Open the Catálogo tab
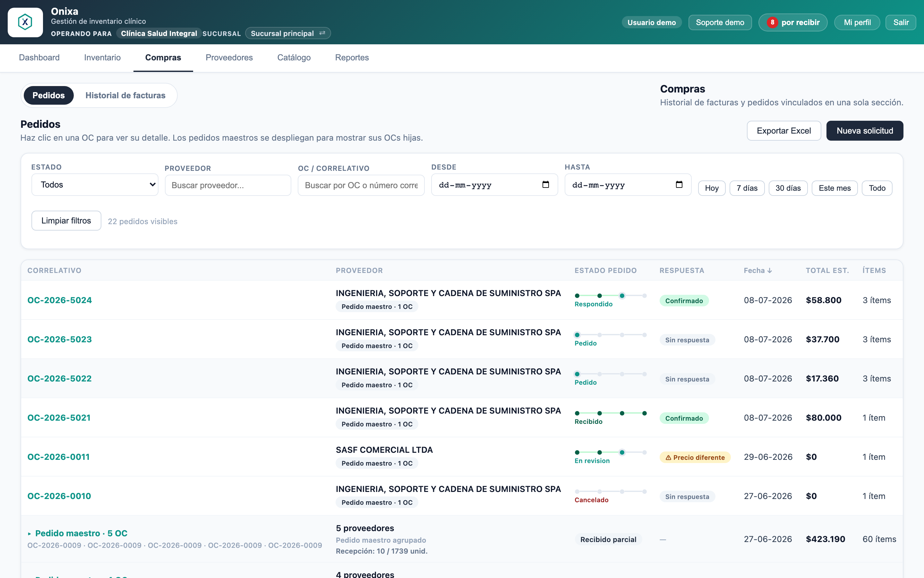This screenshot has height=578, width=924. click(294, 58)
